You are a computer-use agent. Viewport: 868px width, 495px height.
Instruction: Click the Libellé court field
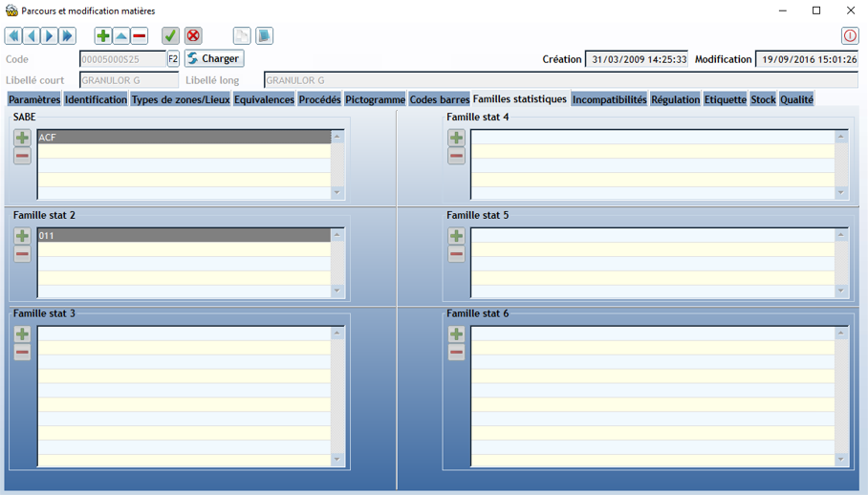point(129,80)
